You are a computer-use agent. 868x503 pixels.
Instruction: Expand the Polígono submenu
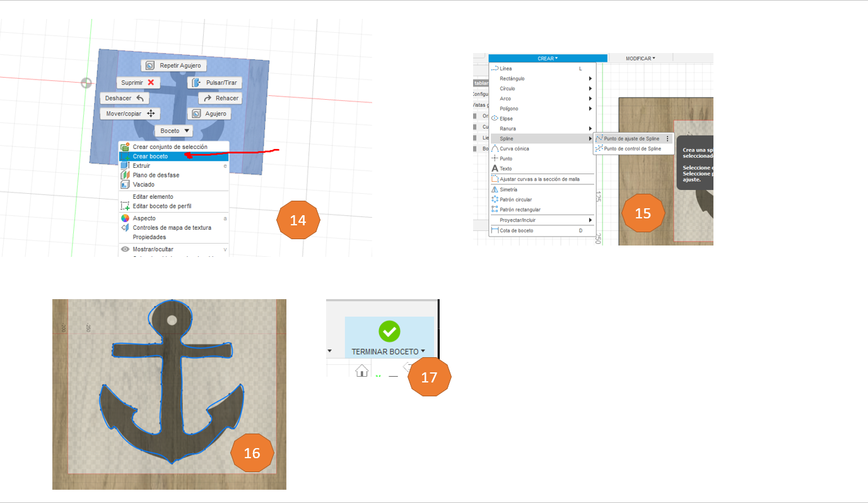[542, 109]
